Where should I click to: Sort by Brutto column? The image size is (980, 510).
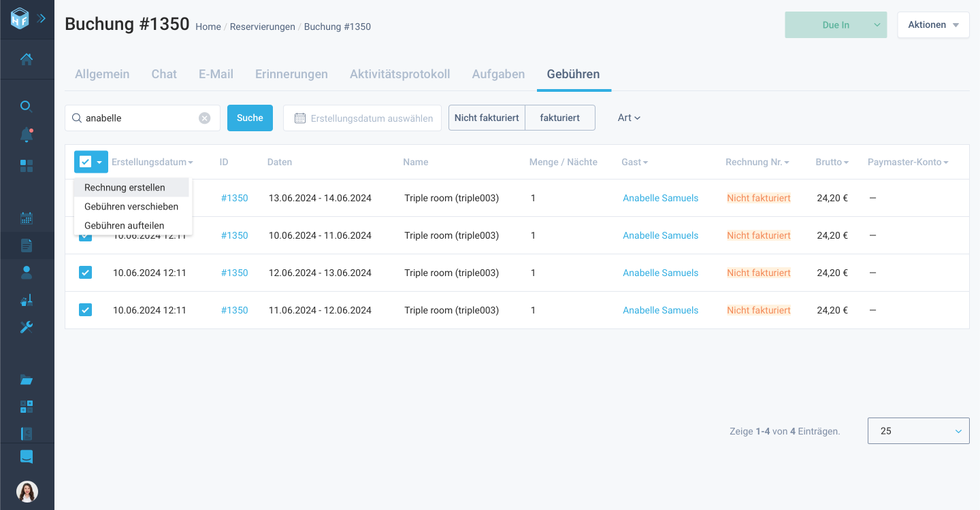(x=832, y=163)
